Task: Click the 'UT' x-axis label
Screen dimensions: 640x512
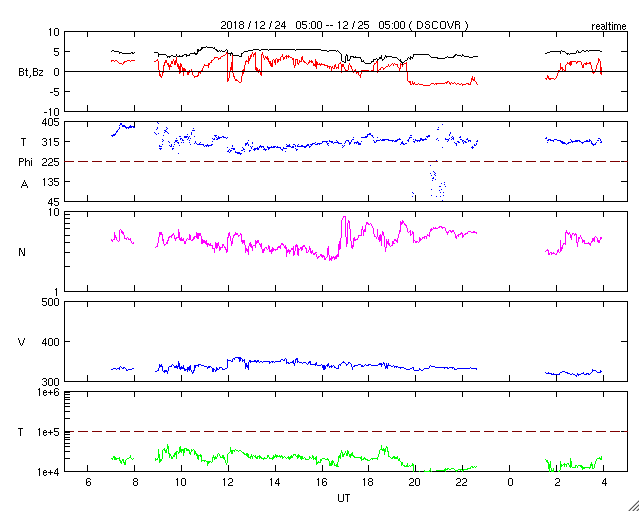Action: coord(344,499)
